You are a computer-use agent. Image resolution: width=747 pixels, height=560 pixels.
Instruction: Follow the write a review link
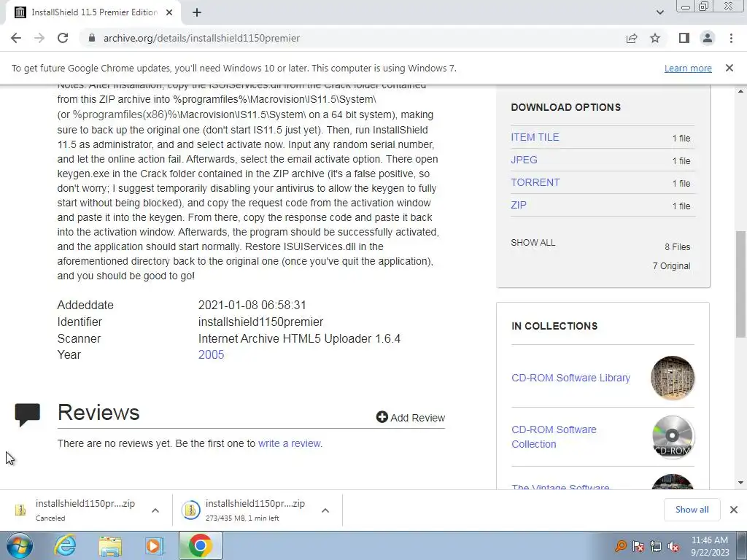[x=290, y=443]
